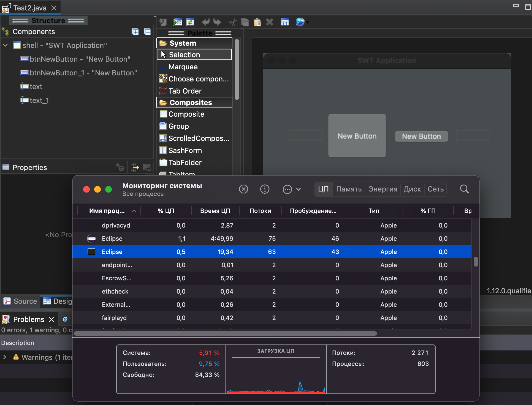The image size is (532, 405).
Task: Click the New Button widget on the design canvas
Action: coord(357,136)
